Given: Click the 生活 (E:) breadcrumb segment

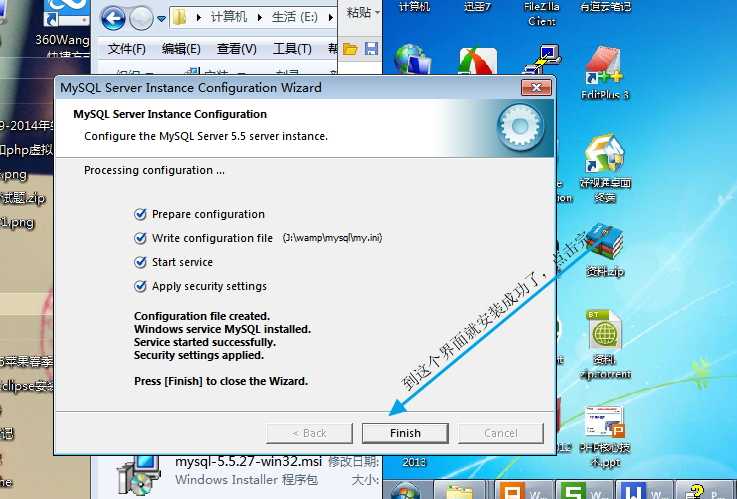Looking at the screenshot, I should [x=295, y=17].
